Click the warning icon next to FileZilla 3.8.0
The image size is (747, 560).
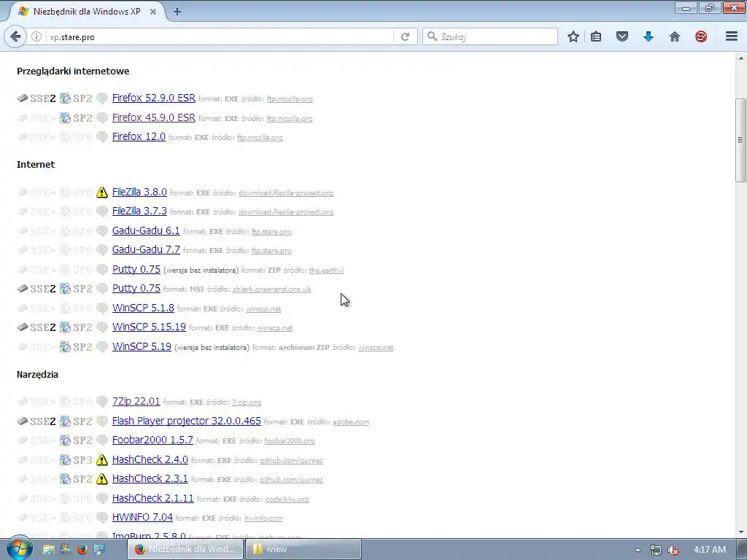coord(101,192)
